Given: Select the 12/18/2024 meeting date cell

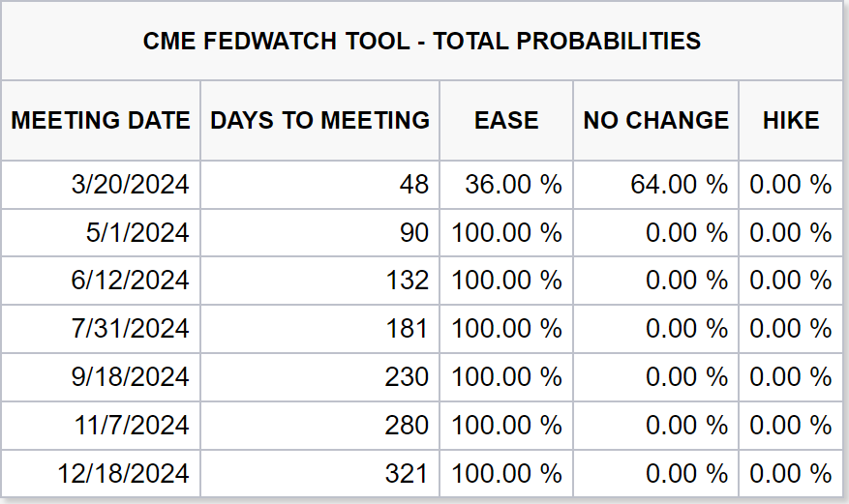Looking at the screenshot, I should coord(123,473).
